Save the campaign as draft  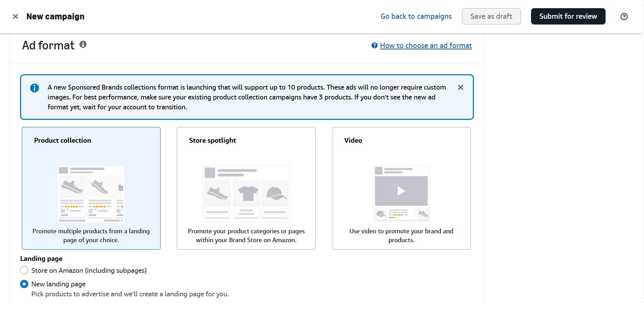(491, 16)
